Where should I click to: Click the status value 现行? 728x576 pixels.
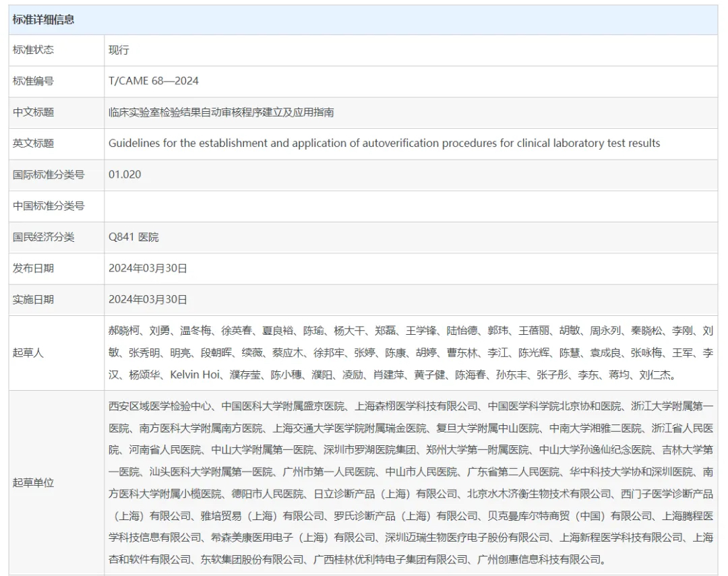pyautogui.click(x=119, y=50)
